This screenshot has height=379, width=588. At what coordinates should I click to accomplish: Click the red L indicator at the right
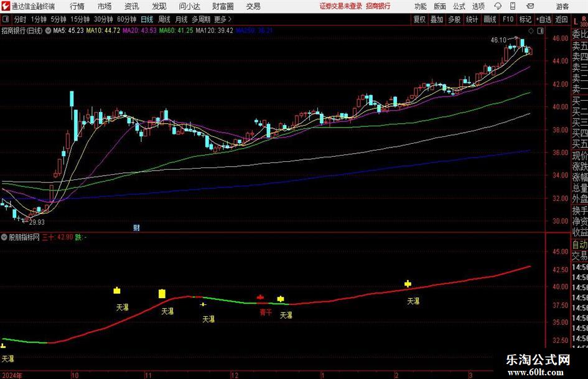(x=576, y=22)
